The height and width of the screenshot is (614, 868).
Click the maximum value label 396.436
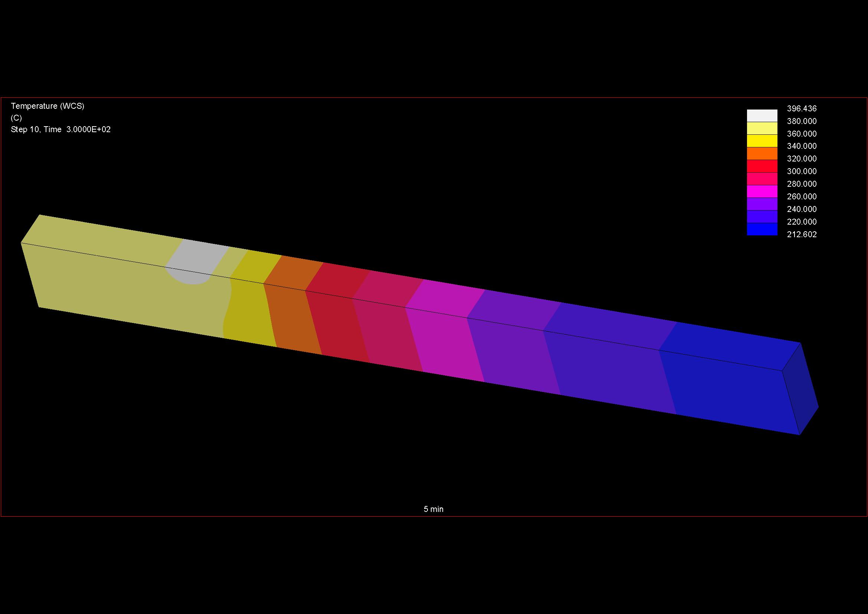tap(802, 109)
